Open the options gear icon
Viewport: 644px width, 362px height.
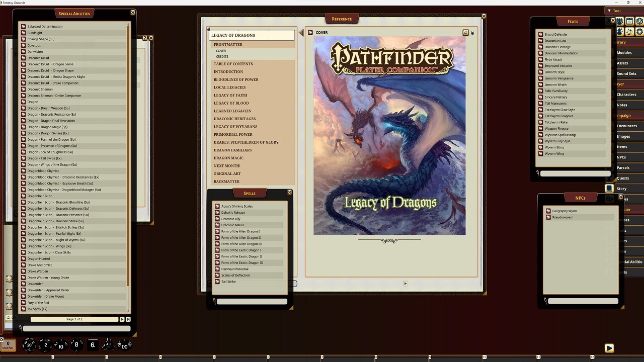639,31
